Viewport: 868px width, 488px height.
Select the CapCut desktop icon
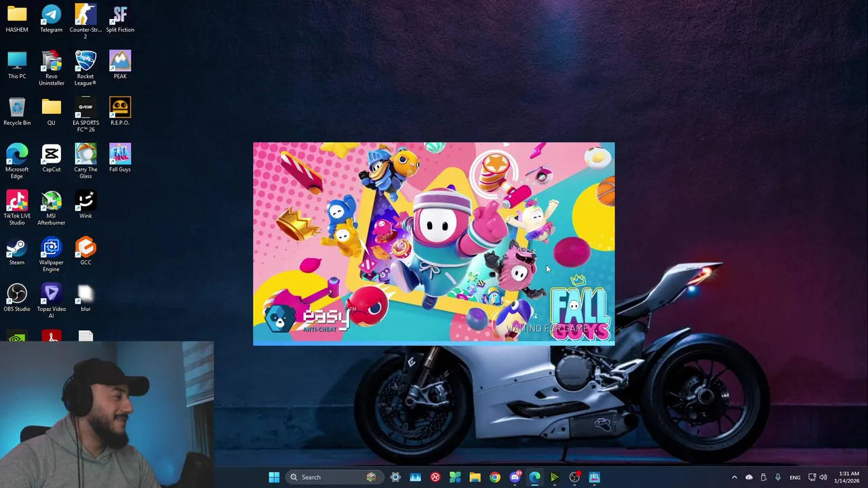pos(51,158)
